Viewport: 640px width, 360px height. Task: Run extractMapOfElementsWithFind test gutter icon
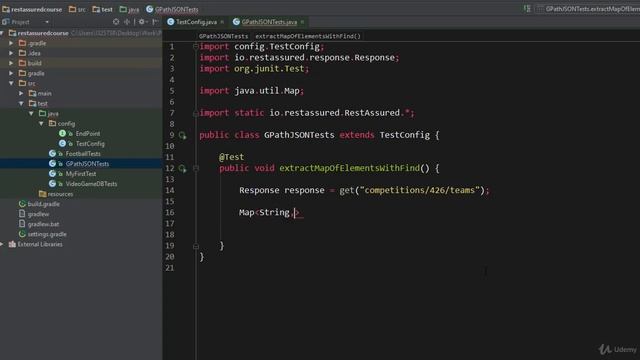(182, 169)
